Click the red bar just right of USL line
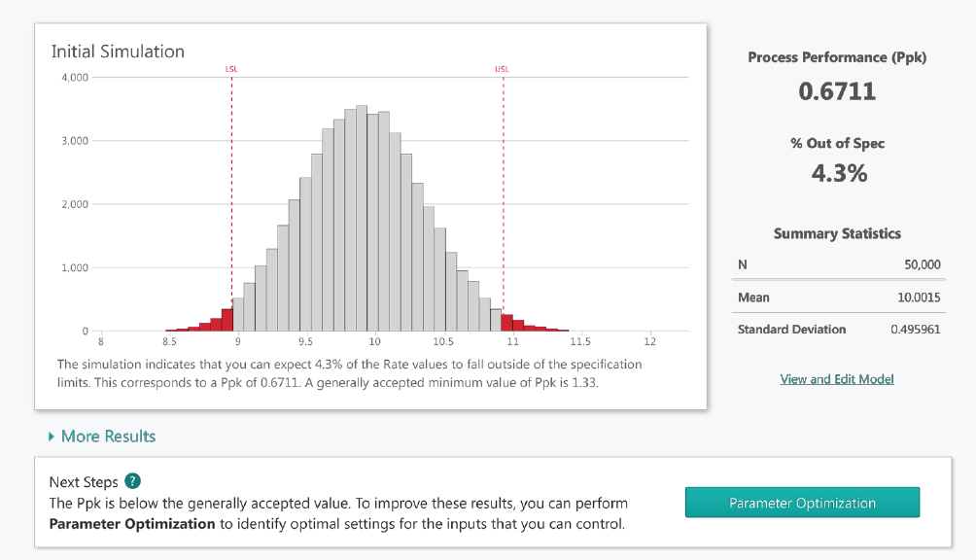Viewport: 976px width, 560px height. [x=507, y=323]
